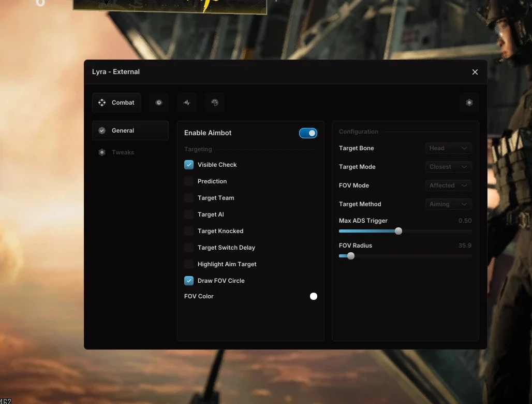Enable the Highlight Aim Target checkbox
This screenshot has height=404, width=532.
tap(189, 264)
